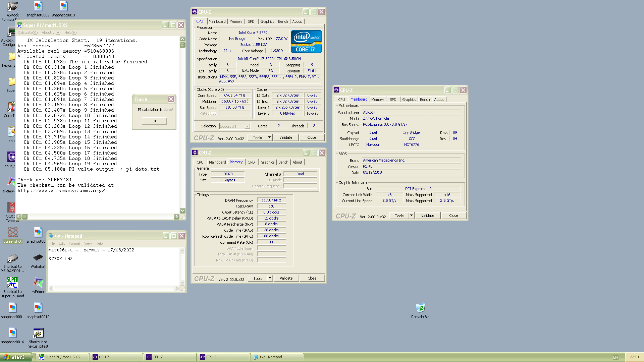The width and height of the screenshot is (644, 362).
Task: Click Core Speed value 6961.54 MHz
Action: tap(235, 95)
